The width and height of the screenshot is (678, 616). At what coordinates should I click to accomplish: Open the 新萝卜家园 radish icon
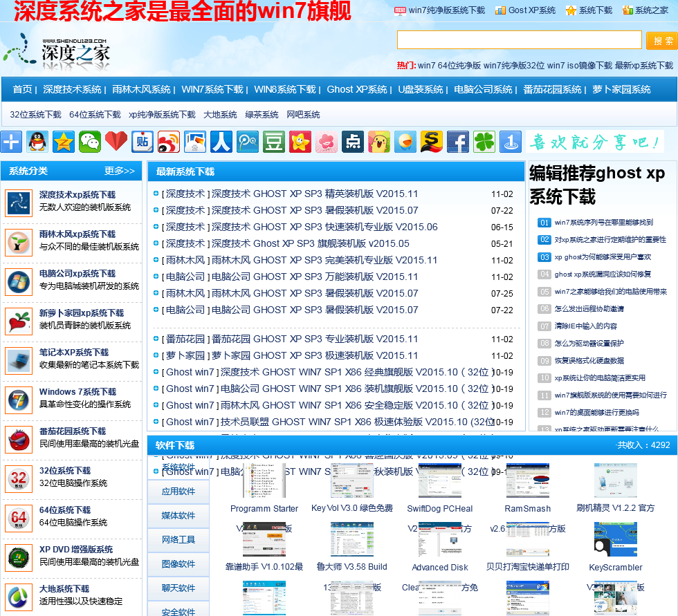[19, 321]
